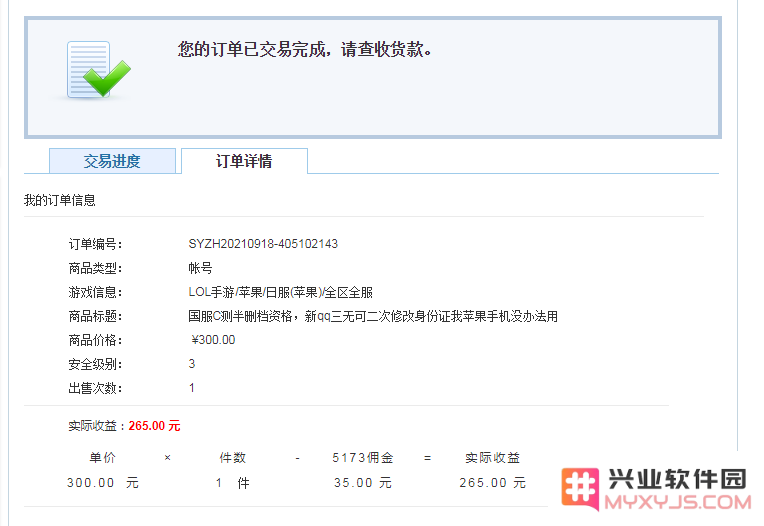Viewport: 764px width, 526px height.
Task: Click the black 265.00 元 formula result
Action: pyautogui.click(x=493, y=483)
